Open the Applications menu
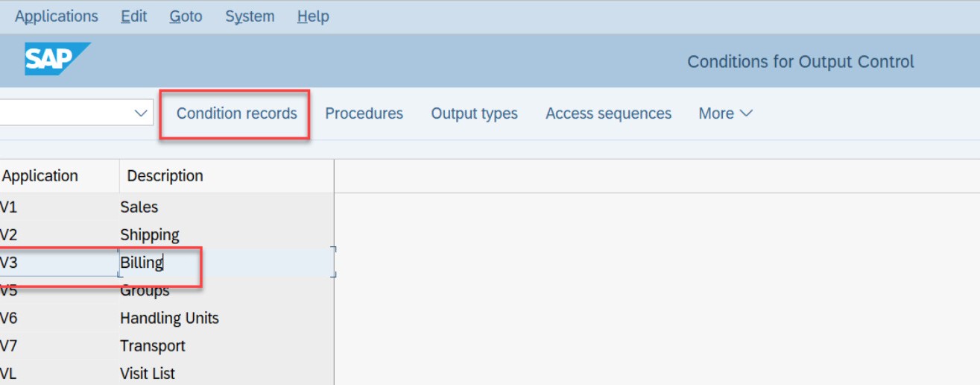Viewport: 980px width, 385px height. 56,16
